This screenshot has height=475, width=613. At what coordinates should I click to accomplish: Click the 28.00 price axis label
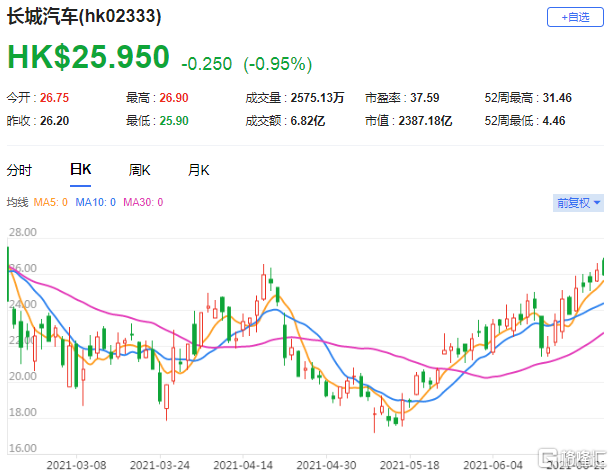[23, 232]
